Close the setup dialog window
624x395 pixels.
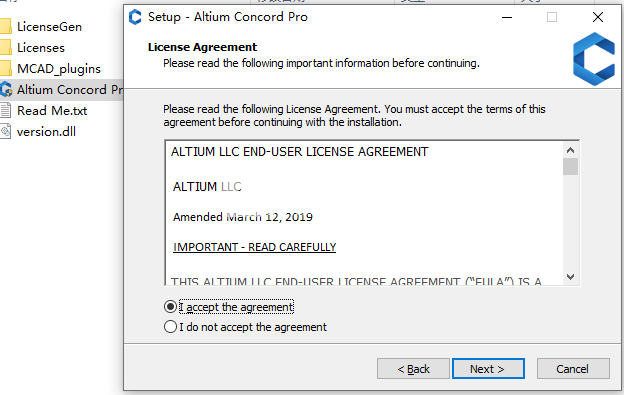[598, 17]
